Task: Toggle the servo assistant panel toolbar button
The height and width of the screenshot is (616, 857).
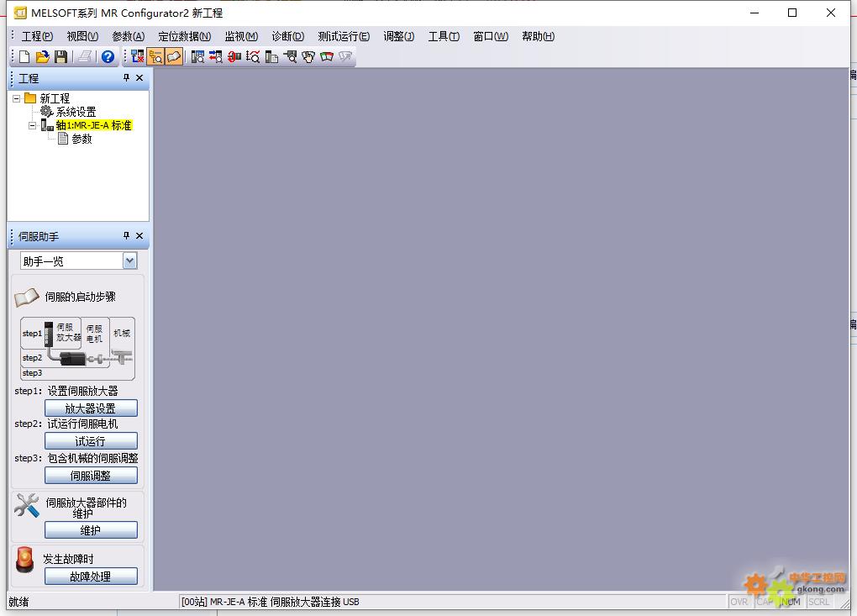Action: pos(174,56)
